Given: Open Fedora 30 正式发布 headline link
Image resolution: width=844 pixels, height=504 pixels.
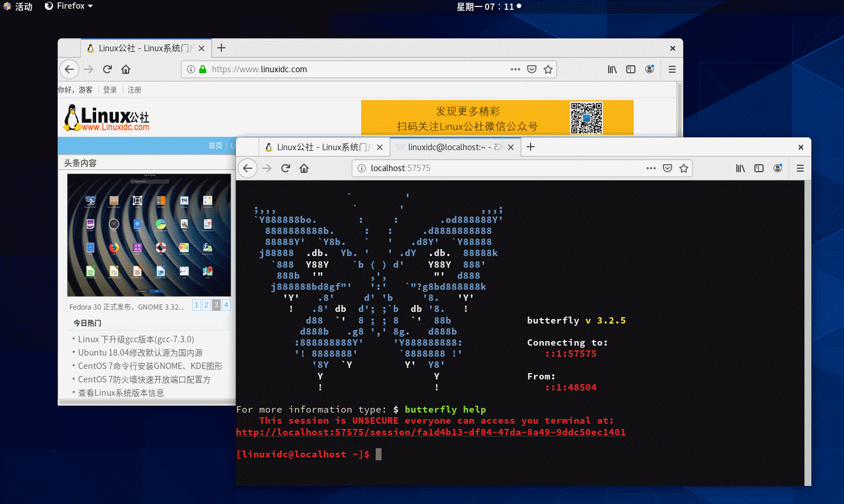Looking at the screenshot, I should click(126, 307).
